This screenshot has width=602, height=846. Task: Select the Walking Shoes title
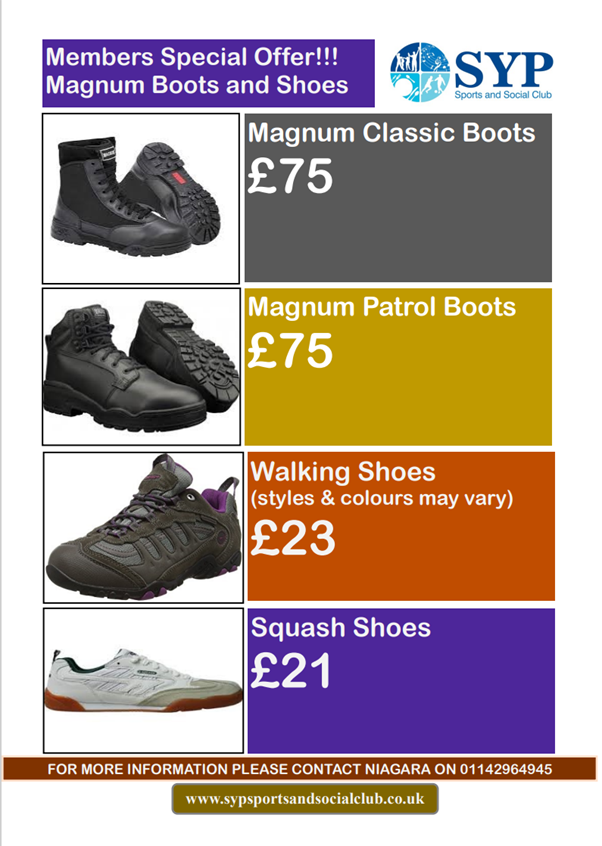tap(343, 471)
